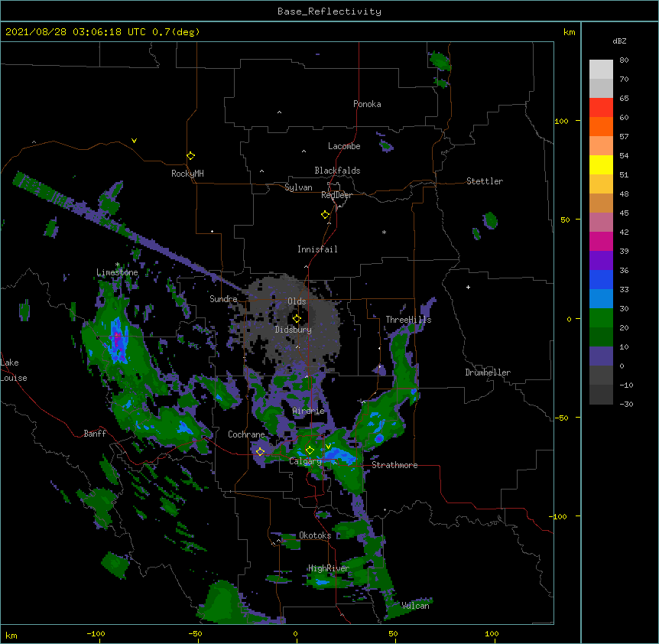Click the timestamp 2021/08/28 03:06:18 UTC
659x644 pixels.
[x=75, y=32]
